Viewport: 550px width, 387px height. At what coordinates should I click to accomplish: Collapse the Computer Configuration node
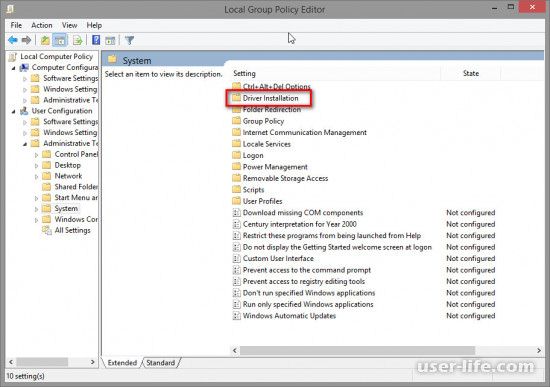tap(13, 68)
